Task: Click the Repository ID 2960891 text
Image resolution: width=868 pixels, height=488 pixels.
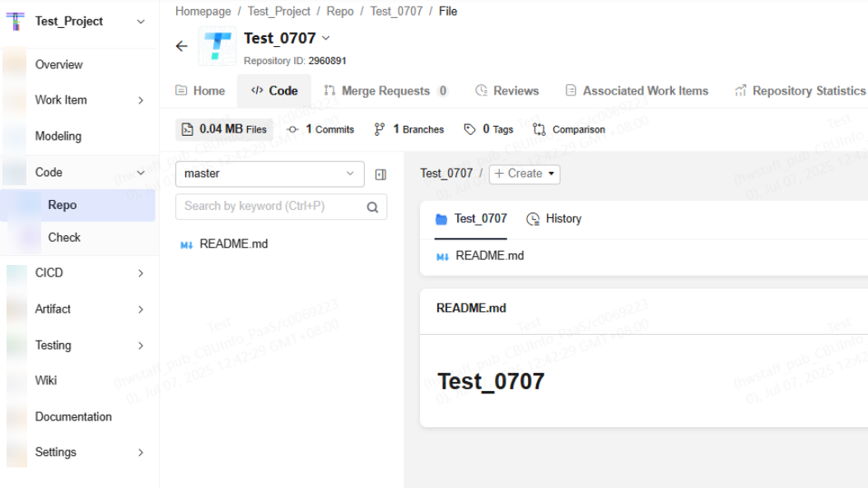Action: tap(295, 61)
